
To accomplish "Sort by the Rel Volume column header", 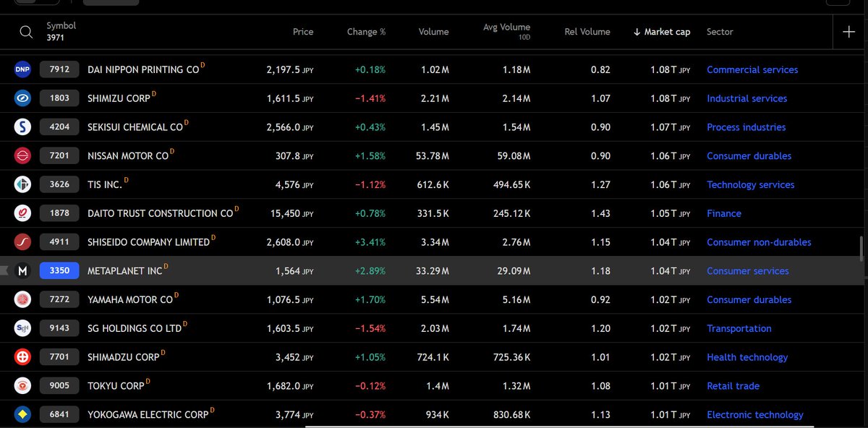I will (x=587, y=32).
